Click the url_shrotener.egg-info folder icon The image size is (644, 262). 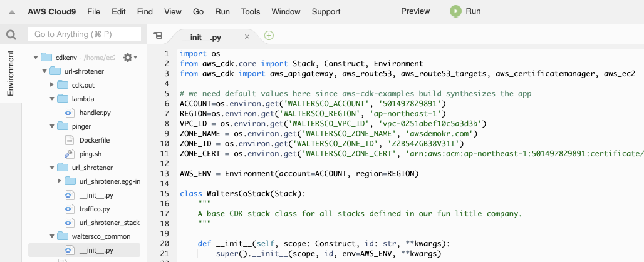pos(71,181)
